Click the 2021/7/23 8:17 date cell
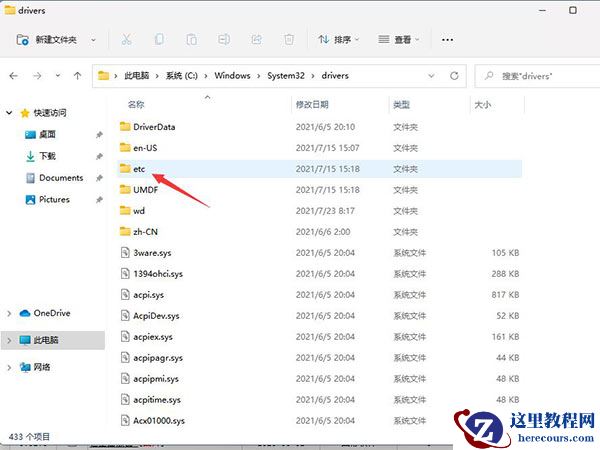 tap(325, 210)
